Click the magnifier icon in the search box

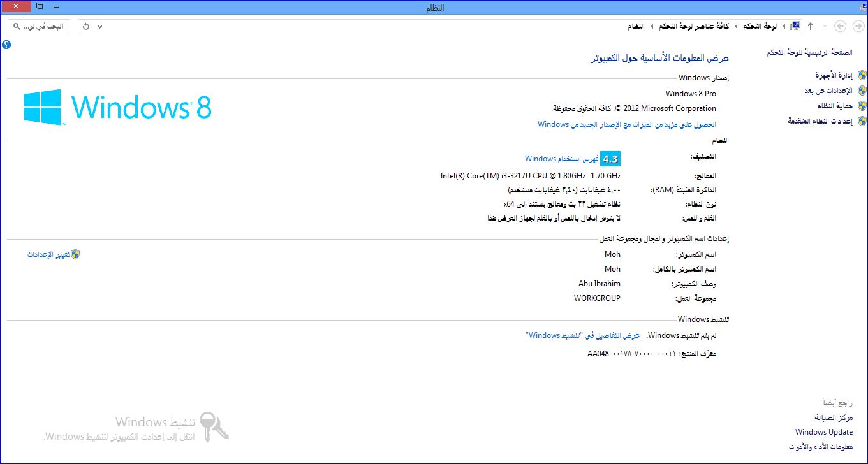tap(18, 26)
